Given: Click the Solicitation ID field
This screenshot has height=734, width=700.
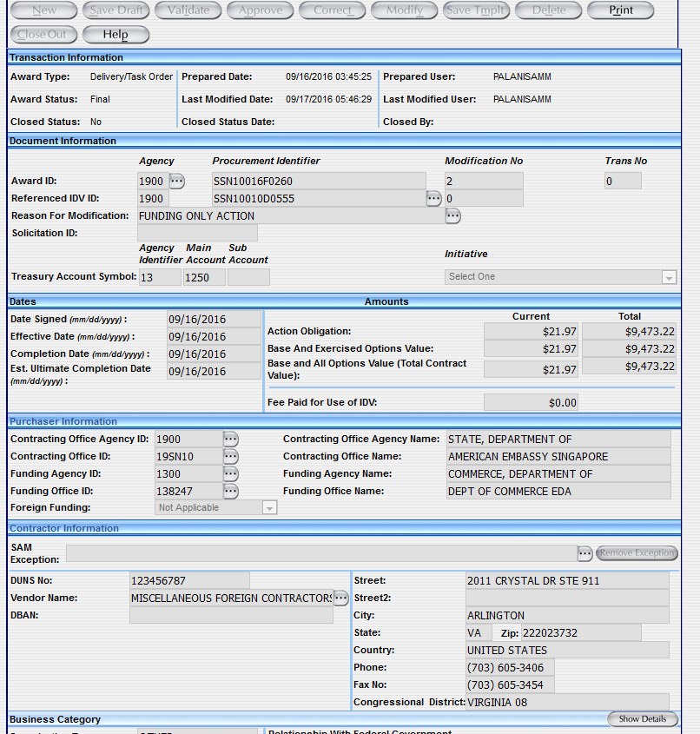Looking at the screenshot, I should coord(197,233).
